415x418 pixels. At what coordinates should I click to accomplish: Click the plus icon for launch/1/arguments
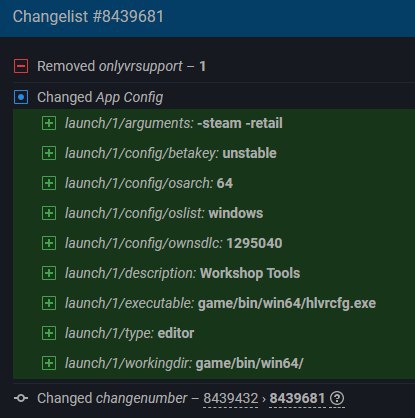pyautogui.click(x=49, y=123)
